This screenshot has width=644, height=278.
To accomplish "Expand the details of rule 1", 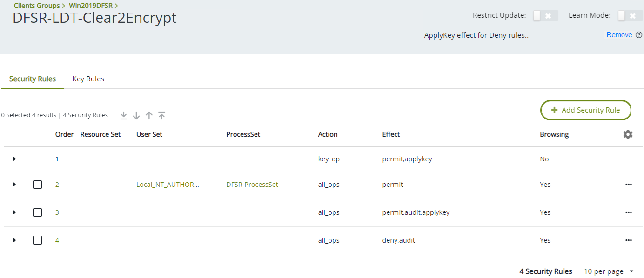I will click(x=14, y=159).
